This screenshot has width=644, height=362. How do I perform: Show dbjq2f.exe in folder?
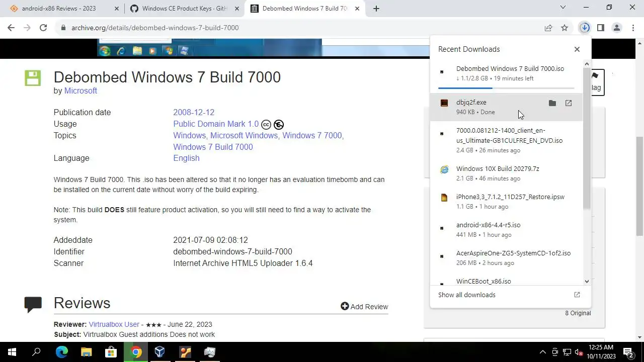552,103
